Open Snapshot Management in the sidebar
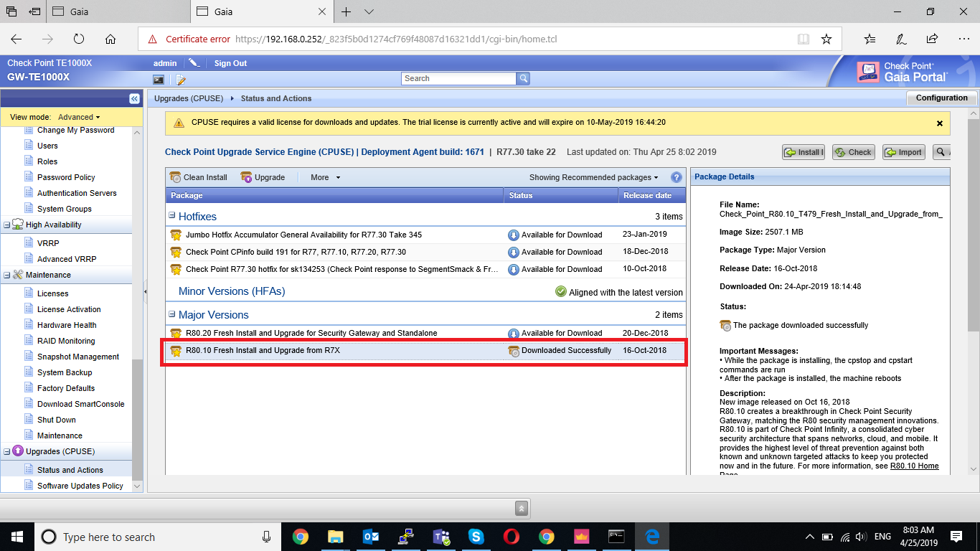This screenshot has height=551, width=980. (78, 357)
